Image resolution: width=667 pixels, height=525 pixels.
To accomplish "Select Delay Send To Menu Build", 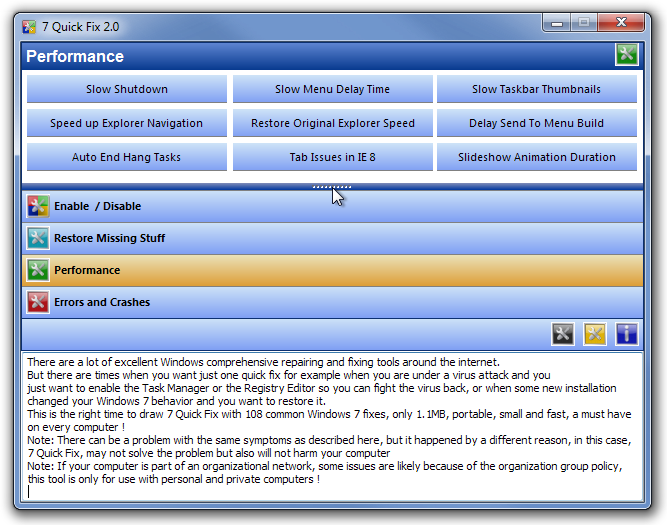I will pyautogui.click(x=536, y=123).
